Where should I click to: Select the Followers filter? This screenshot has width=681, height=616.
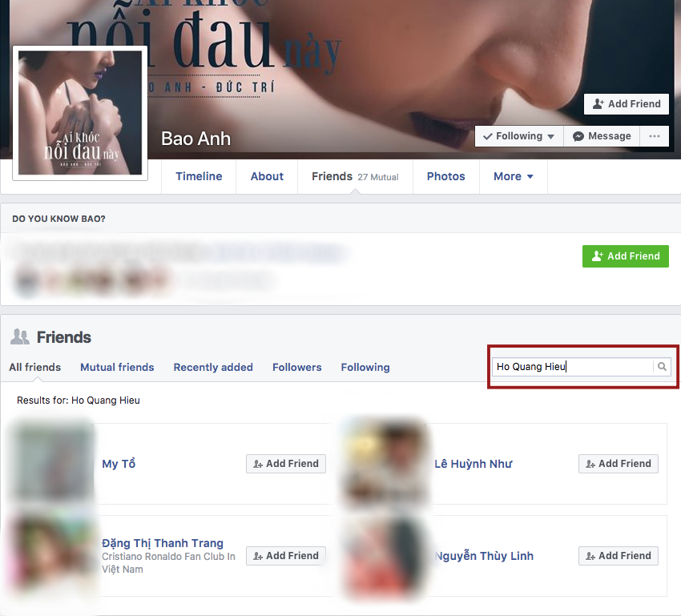pos(296,367)
